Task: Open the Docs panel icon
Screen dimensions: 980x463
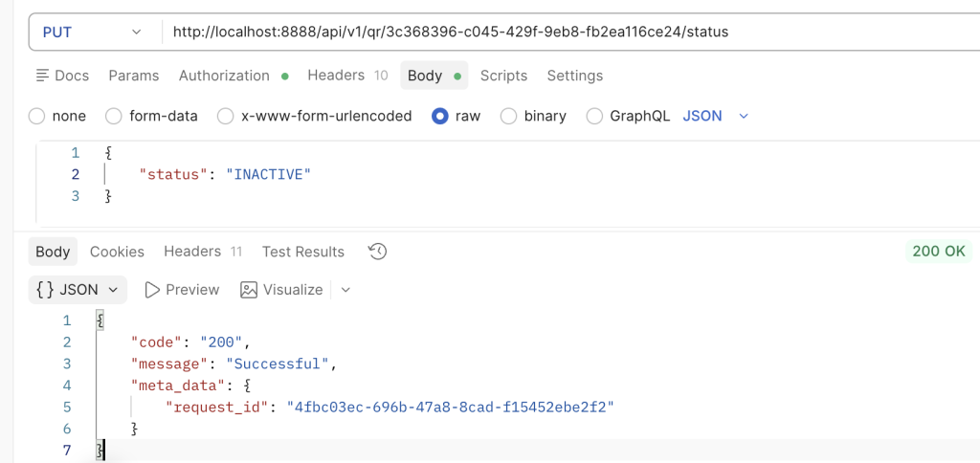Action: (x=42, y=76)
